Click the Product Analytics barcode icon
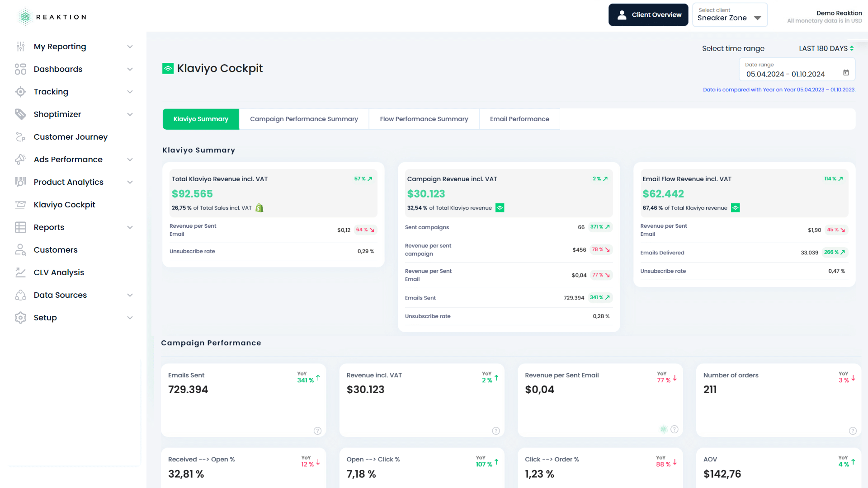 20,182
